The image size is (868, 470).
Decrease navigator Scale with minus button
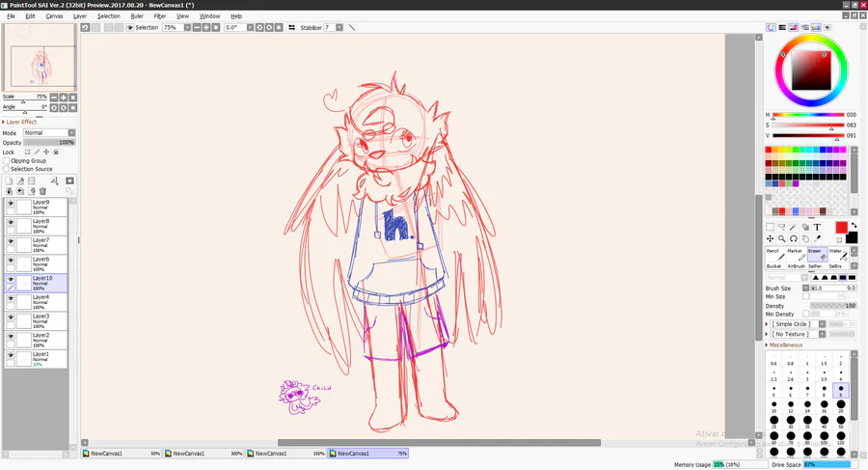[x=54, y=97]
